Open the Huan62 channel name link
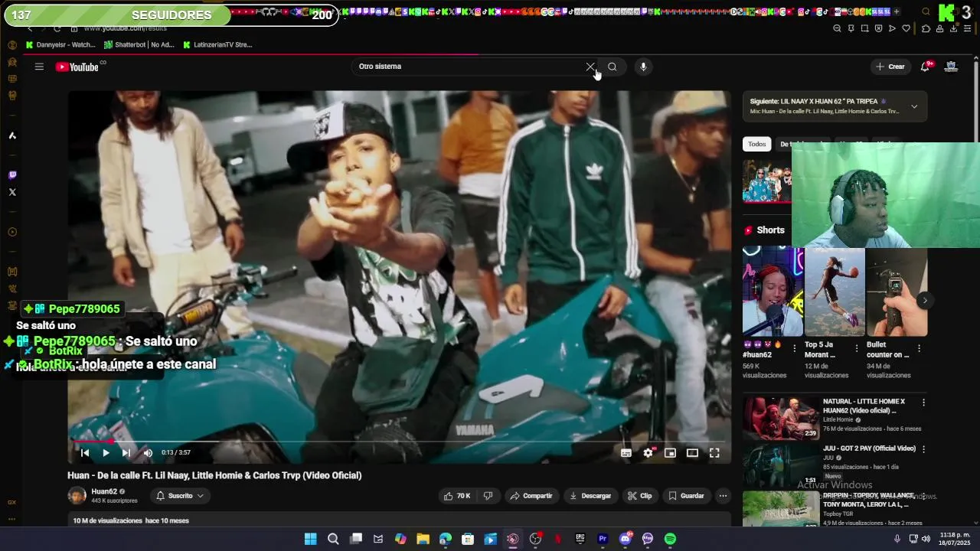The image size is (980, 551). [x=104, y=492]
